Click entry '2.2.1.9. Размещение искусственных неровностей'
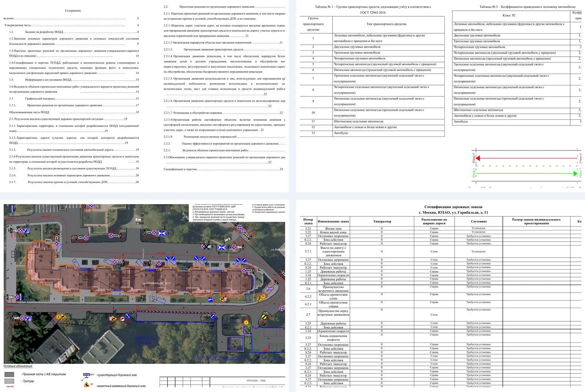The image size is (585, 392). tap(224, 136)
